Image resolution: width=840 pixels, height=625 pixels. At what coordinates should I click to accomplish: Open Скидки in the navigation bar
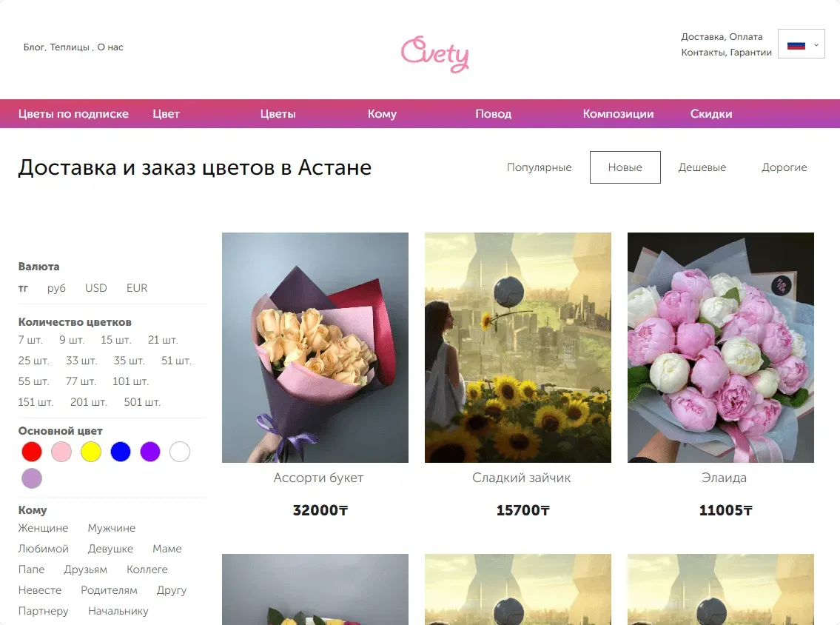711,113
